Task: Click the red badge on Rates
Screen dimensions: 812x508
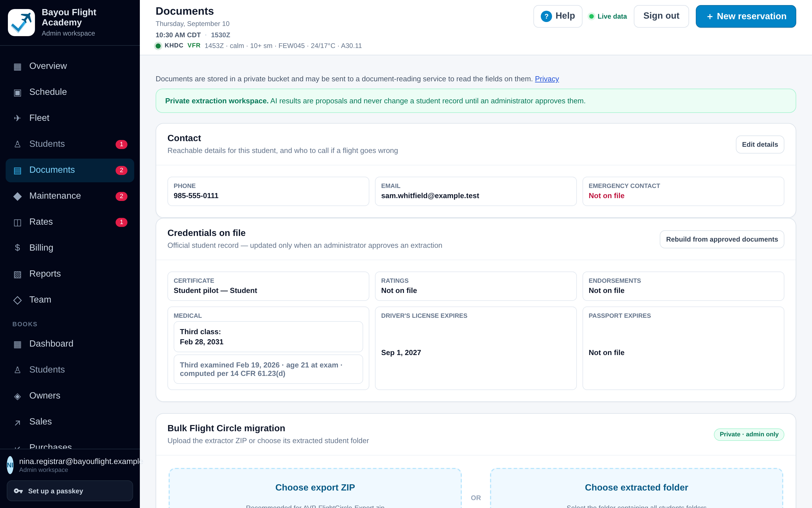Action: 122,222
